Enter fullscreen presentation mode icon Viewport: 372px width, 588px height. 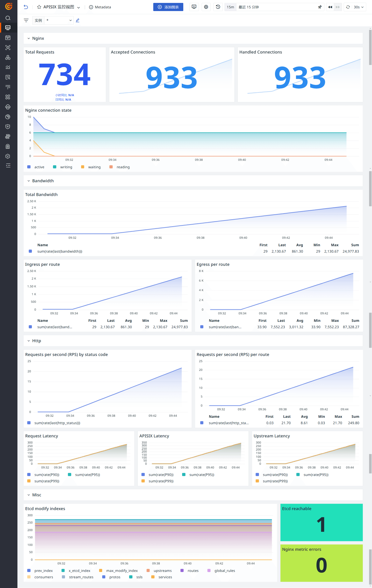(x=194, y=7)
